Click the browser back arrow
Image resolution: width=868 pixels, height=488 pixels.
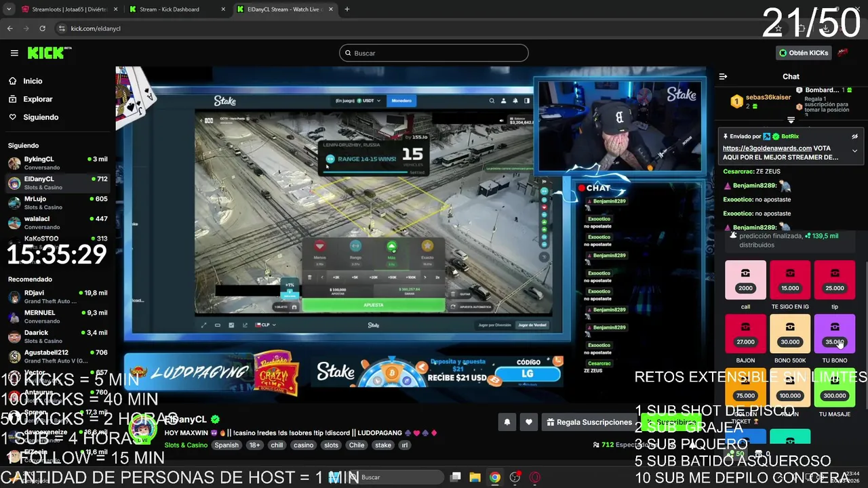[9, 28]
